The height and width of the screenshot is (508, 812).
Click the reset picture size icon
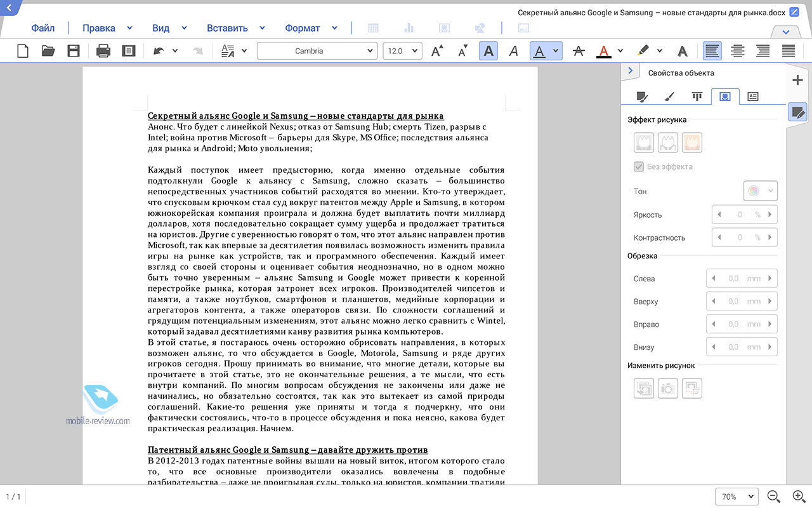point(692,389)
